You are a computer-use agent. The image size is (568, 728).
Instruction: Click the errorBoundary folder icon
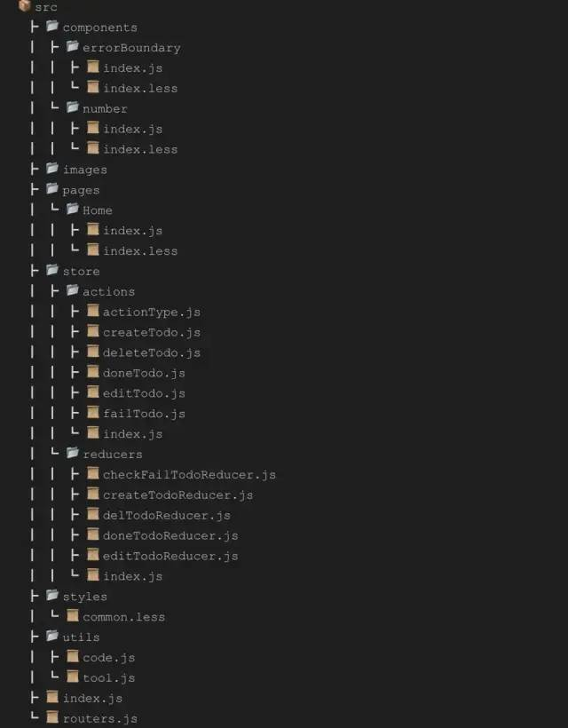(x=73, y=46)
